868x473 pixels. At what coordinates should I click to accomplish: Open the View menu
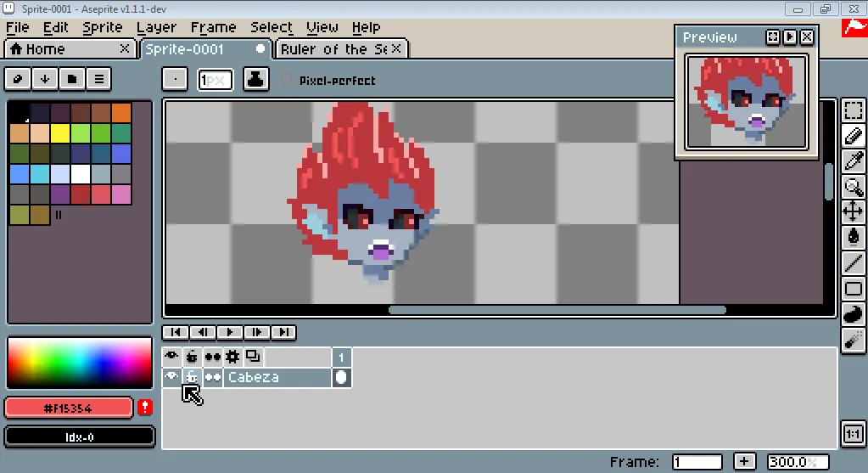[x=322, y=27]
